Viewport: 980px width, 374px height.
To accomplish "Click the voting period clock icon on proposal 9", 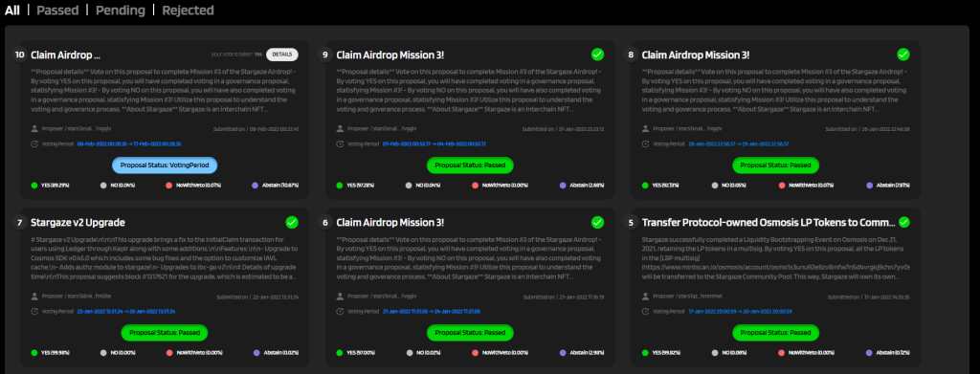I will (x=340, y=143).
